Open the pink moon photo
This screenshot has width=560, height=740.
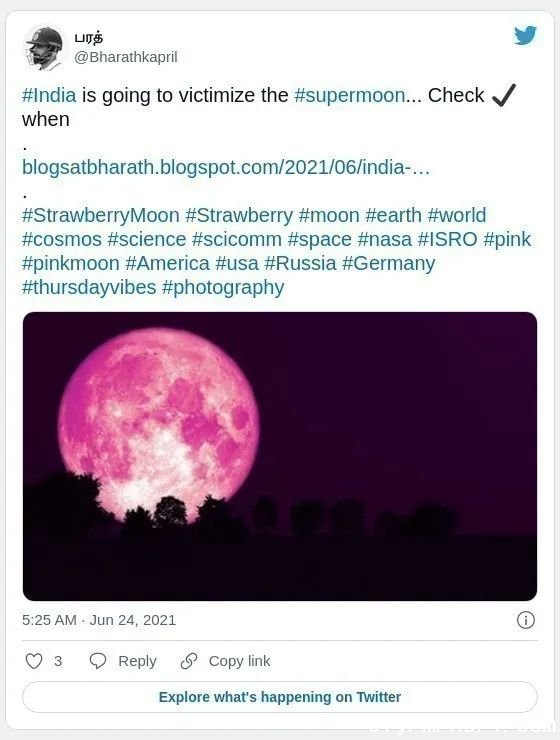(280, 456)
